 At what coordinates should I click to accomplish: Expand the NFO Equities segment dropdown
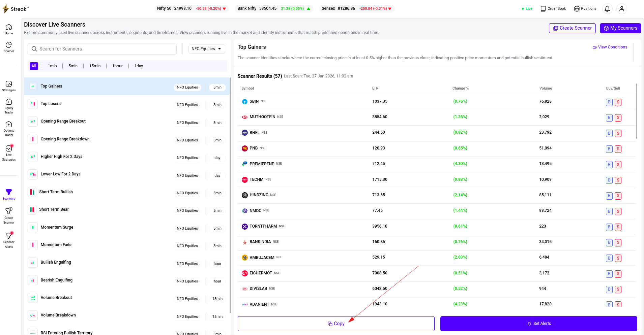(x=207, y=49)
